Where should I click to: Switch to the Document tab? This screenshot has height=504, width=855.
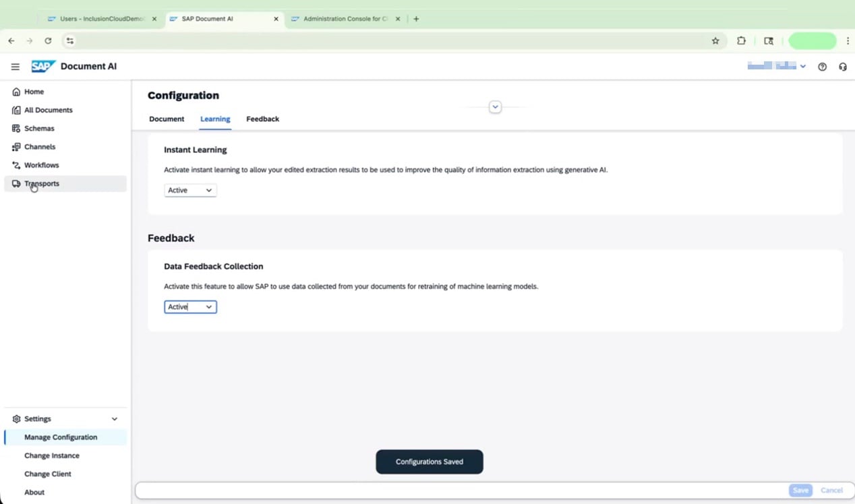coord(167,119)
